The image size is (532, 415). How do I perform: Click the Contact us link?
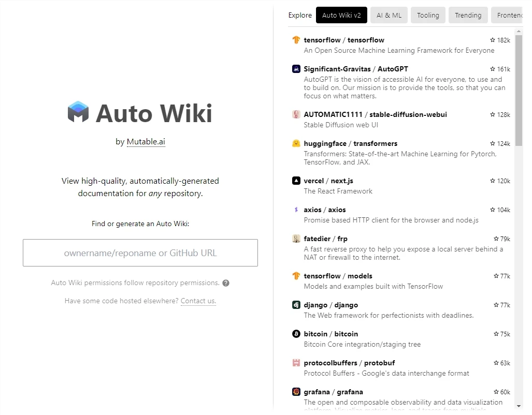(x=198, y=301)
